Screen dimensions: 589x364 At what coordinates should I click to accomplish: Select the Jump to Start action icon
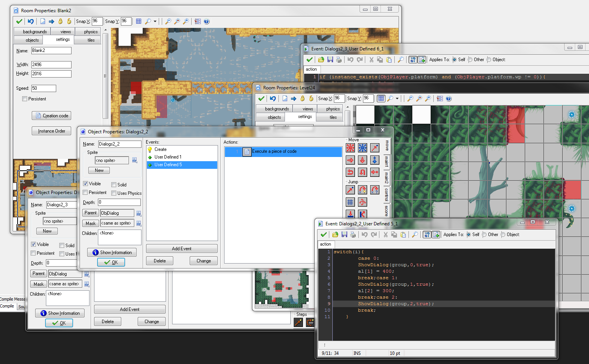tap(363, 190)
